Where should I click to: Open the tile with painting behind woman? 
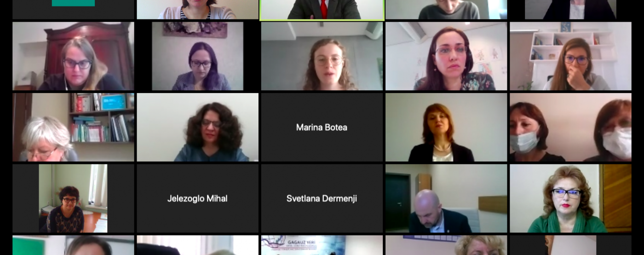pos(197,56)
